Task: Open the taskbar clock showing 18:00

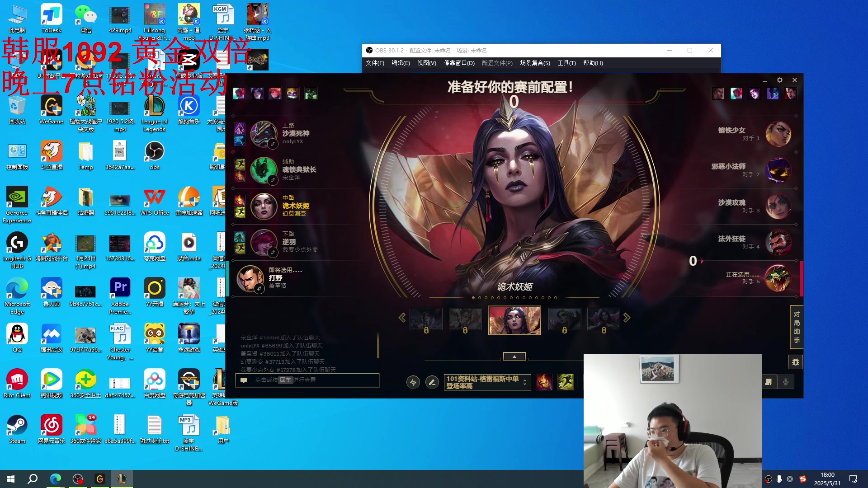Action: 827,479
